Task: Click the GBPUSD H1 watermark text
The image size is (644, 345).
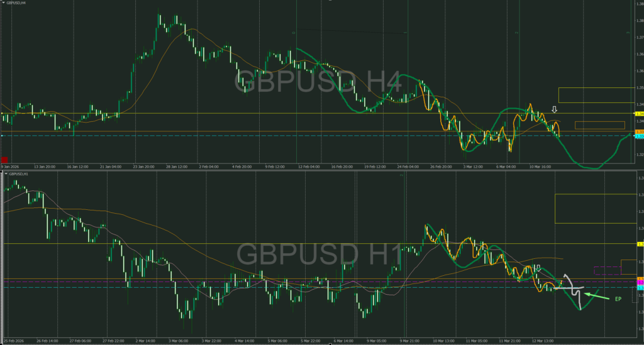Action: coord(318,255)
